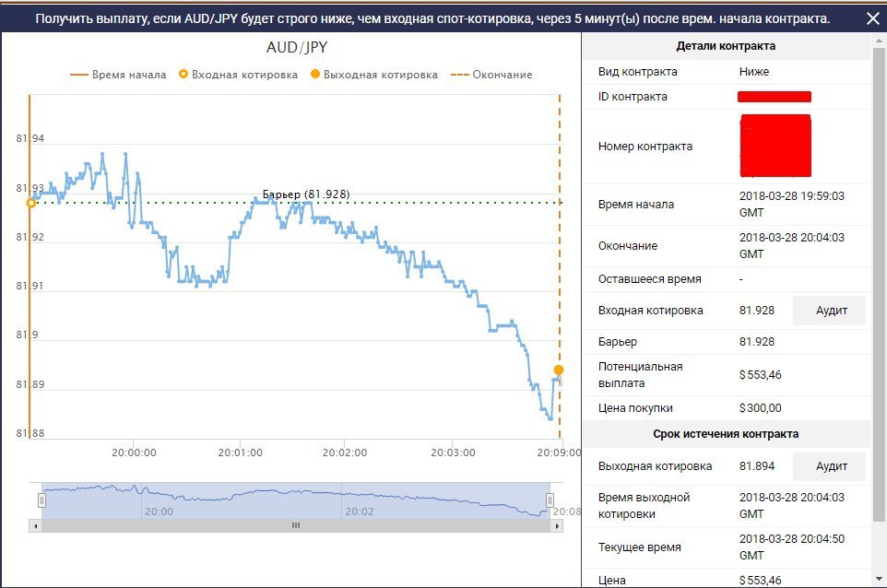Click the right scroll arrow below the navigator
The image size is (887, 588).
[x=556, y=525]
